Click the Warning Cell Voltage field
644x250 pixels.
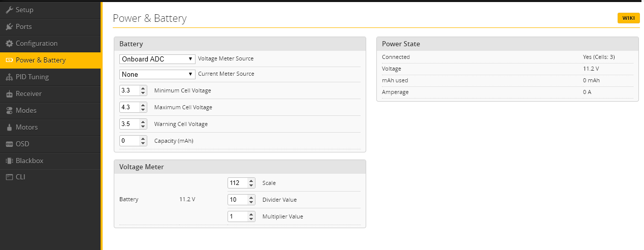(128, 124)
